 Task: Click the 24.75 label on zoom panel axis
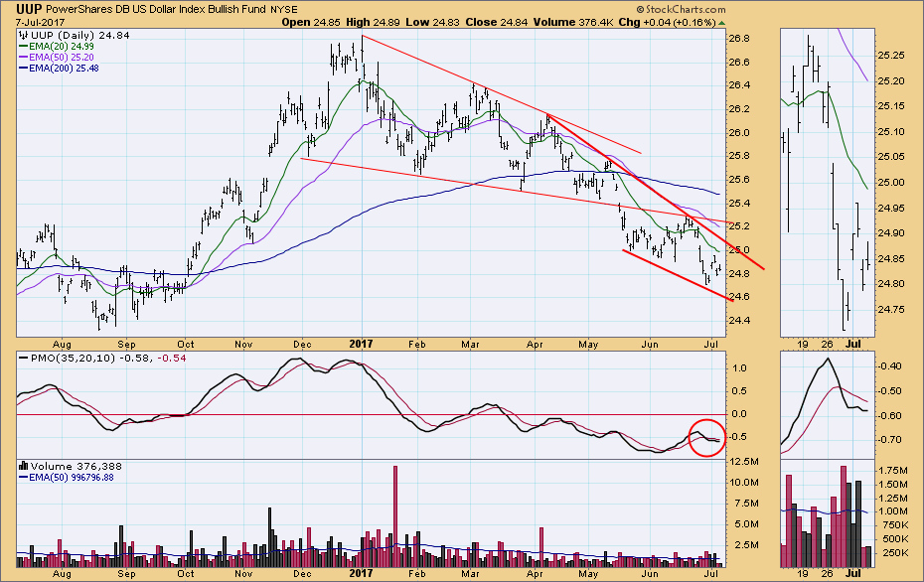(890, 309)
